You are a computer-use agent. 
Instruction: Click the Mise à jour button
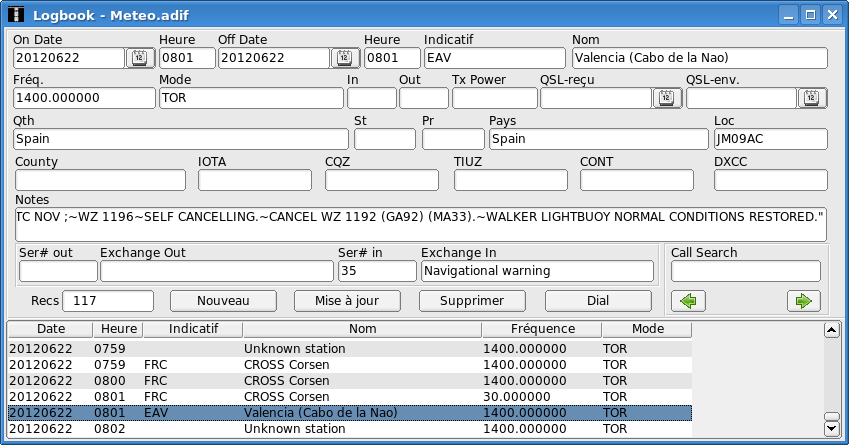347,301
